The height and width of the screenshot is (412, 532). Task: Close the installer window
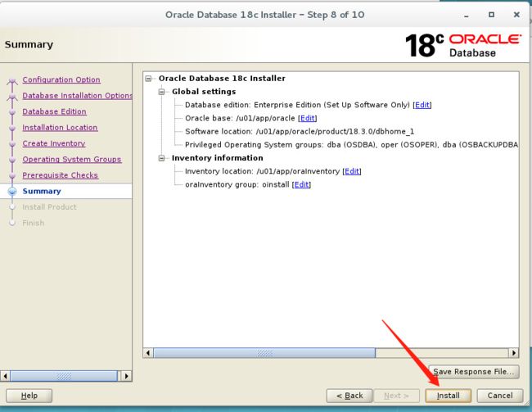click(516, 15)
